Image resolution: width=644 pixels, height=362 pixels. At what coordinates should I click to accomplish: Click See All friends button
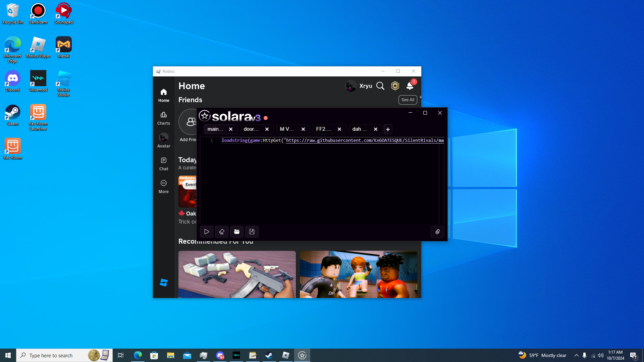408,100
